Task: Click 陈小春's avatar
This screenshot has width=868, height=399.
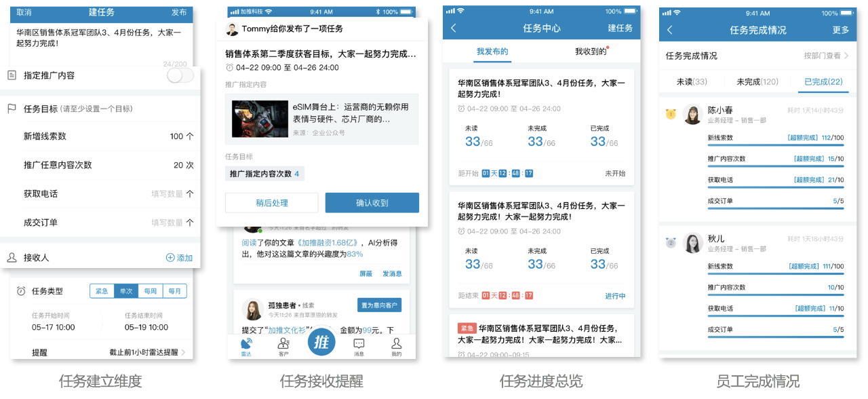Action: point(692,115)
